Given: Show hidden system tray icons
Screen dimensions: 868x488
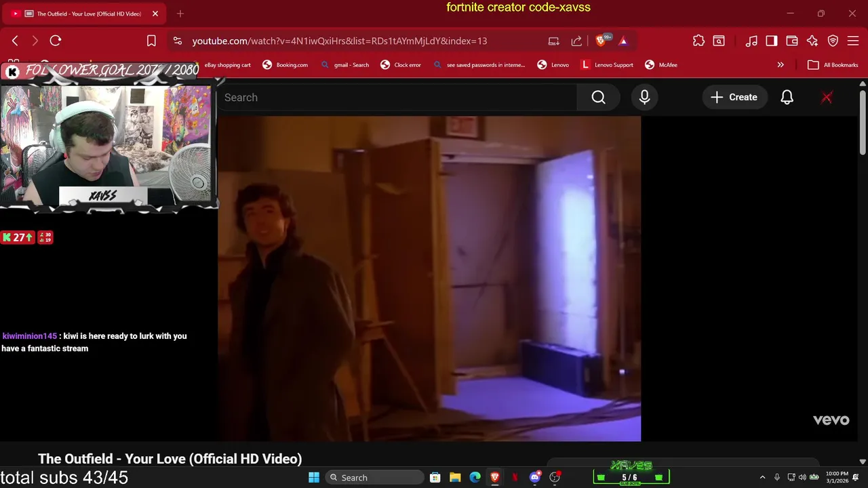Looking at the screenshot, I should click(762, 478).
